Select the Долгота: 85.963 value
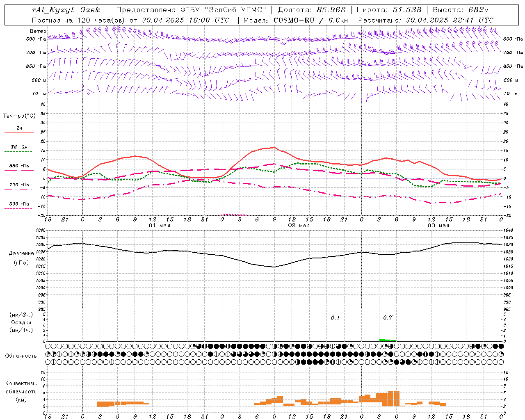This screenshot has width=525, height=420. (312, 10)
